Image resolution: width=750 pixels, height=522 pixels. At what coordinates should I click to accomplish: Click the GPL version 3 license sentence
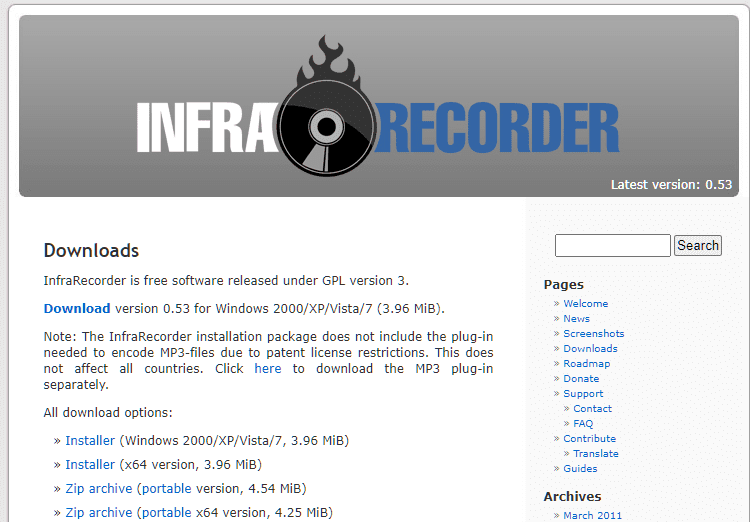[x=226, y=280]
